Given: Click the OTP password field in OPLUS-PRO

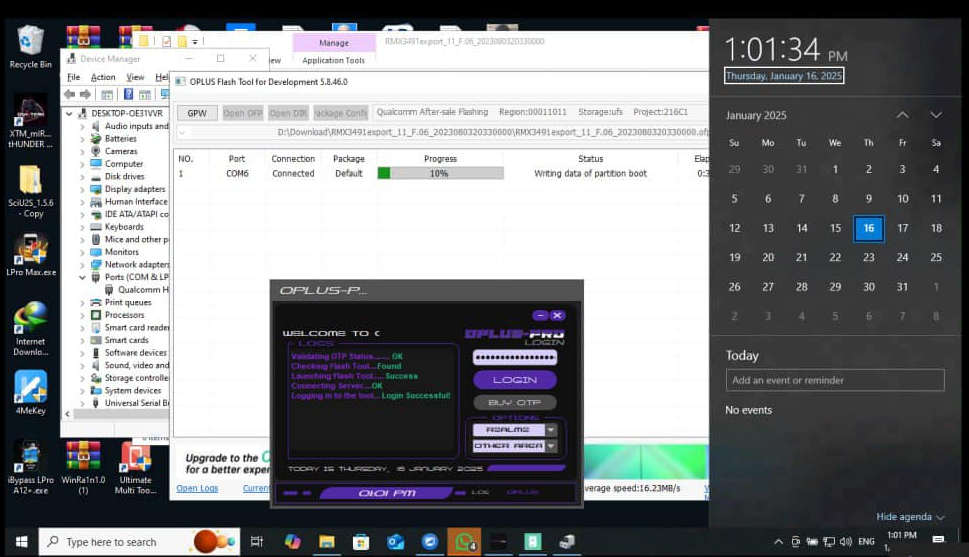Looking at the screenshot, I should [x=515, y=357].
